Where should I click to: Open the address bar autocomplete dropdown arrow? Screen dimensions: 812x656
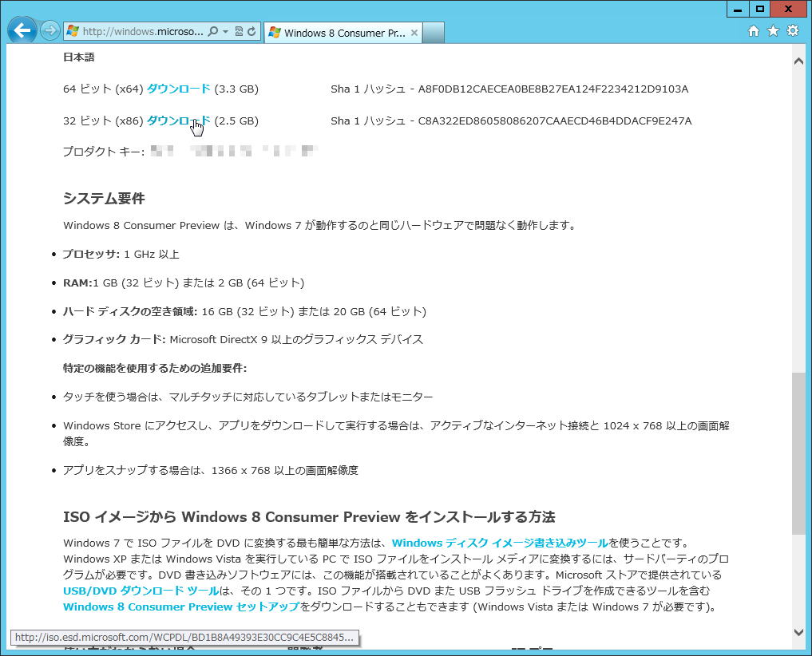click(x=225, y=32)
